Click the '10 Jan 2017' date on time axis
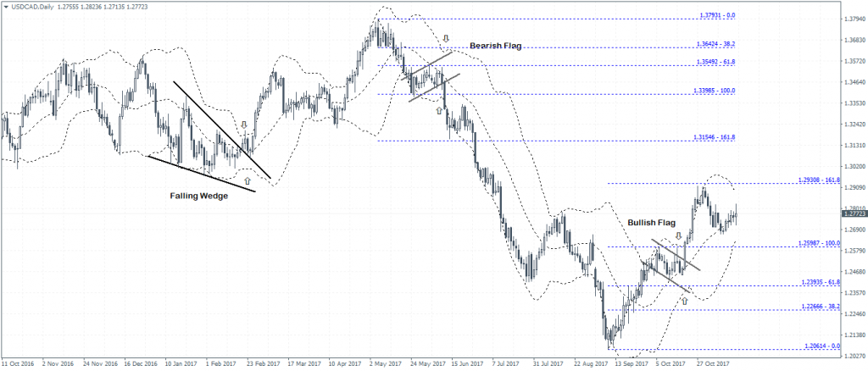The height and width of the screenshot is (371, 868). [x=181, y=364]
